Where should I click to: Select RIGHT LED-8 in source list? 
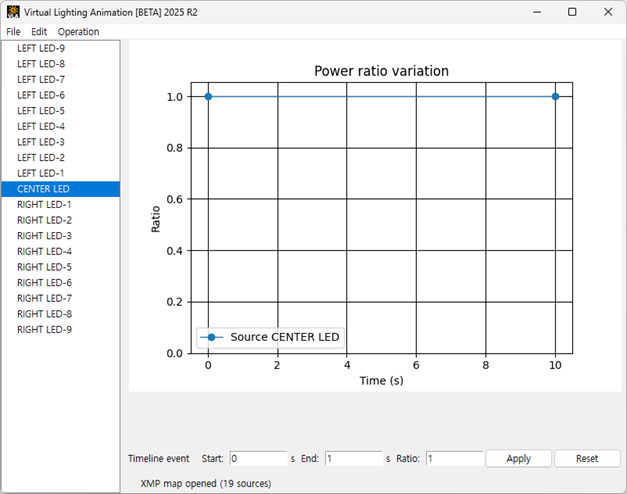click(x=61, y=314)
